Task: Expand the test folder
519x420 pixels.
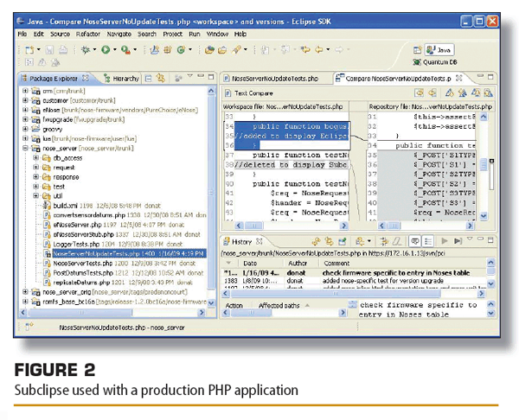Action: 36,186
